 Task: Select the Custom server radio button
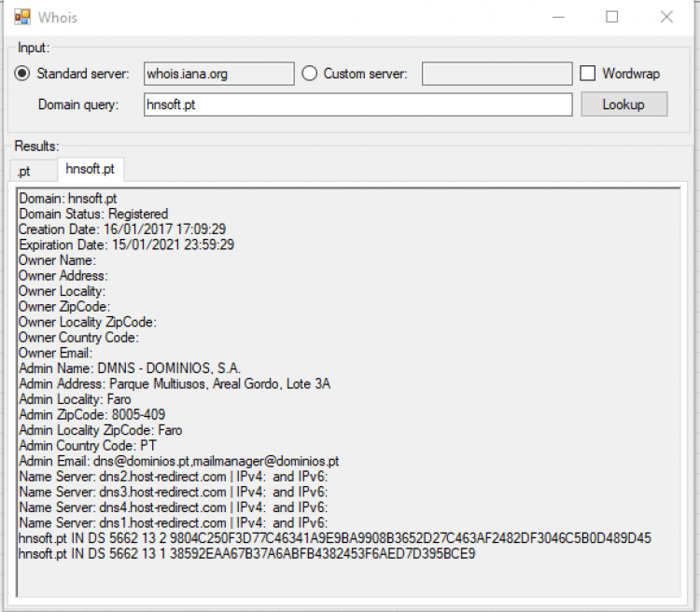[310, 74]
